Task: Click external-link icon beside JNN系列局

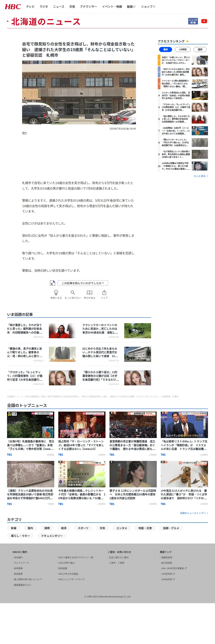Action: click(174, 574)
